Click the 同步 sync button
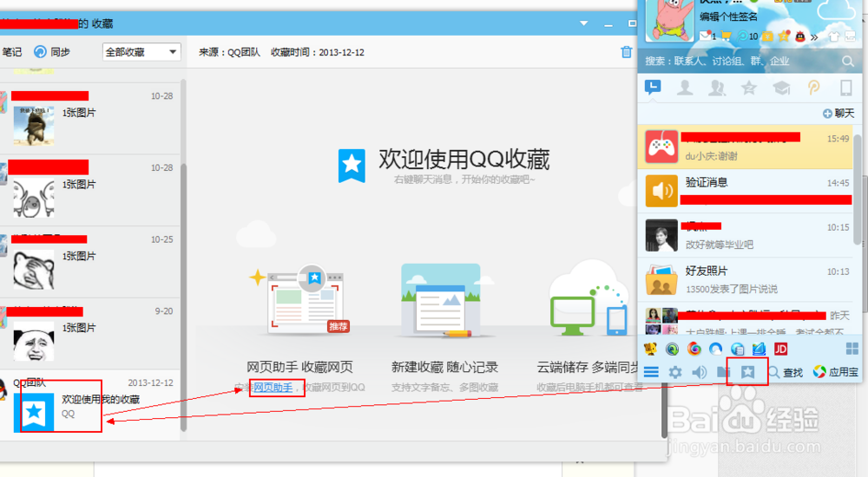Image resolution: width=868 pixels, height=477 pixels. [51, 52]
